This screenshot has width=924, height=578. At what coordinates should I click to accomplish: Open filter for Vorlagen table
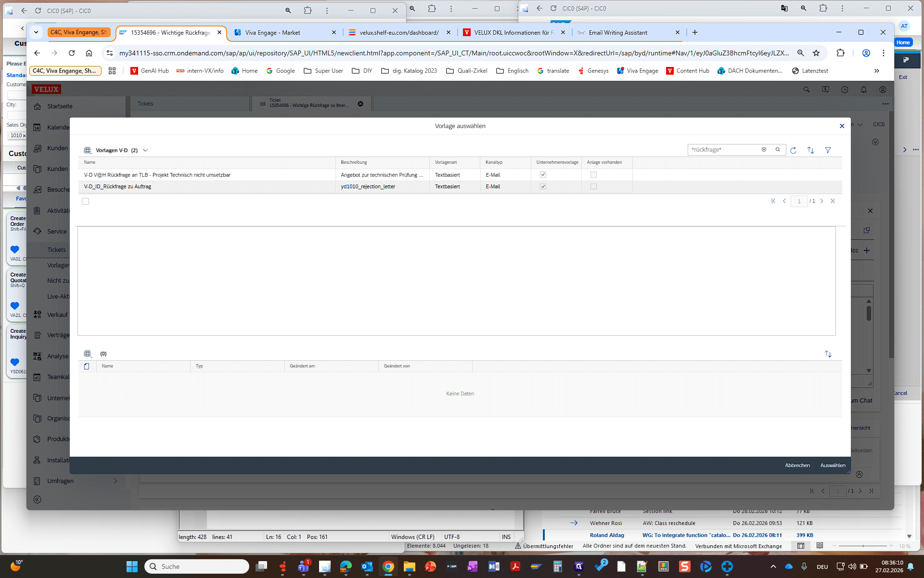pyautogui.click(x=828, y=150)
